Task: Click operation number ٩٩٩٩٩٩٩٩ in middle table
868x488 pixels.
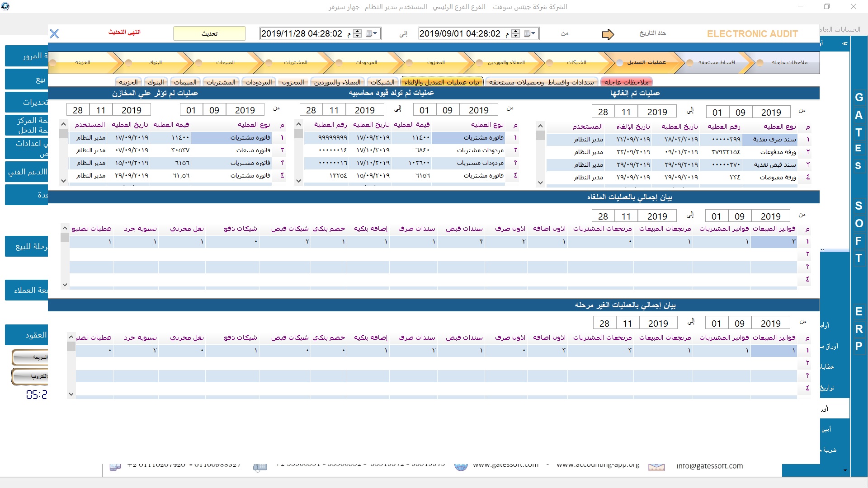Action: 333,137
